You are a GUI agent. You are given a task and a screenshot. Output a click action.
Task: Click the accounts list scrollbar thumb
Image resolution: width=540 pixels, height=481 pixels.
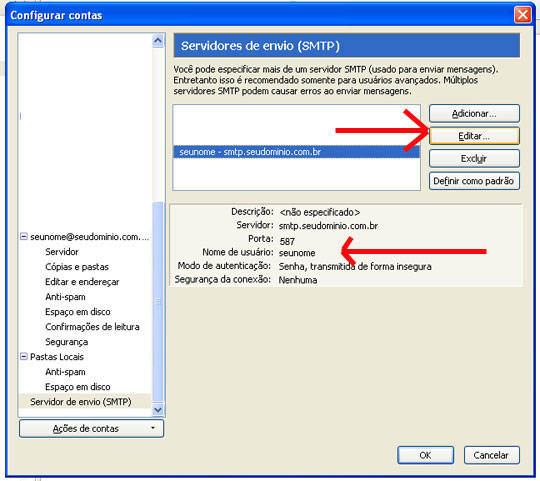tap(158, 302)
